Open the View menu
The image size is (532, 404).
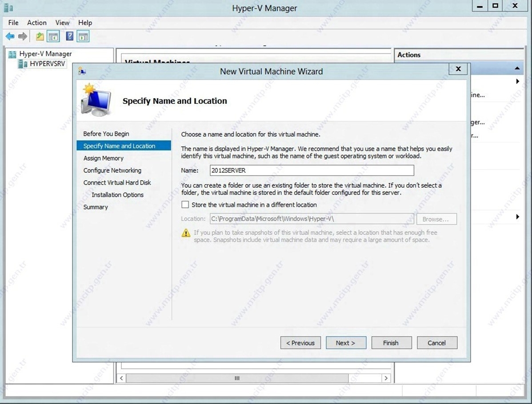coord(62,23)
